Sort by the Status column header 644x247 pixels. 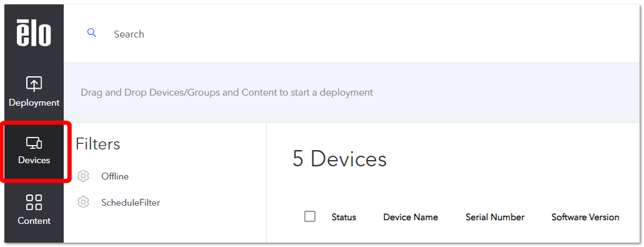(x=344, y=218)
